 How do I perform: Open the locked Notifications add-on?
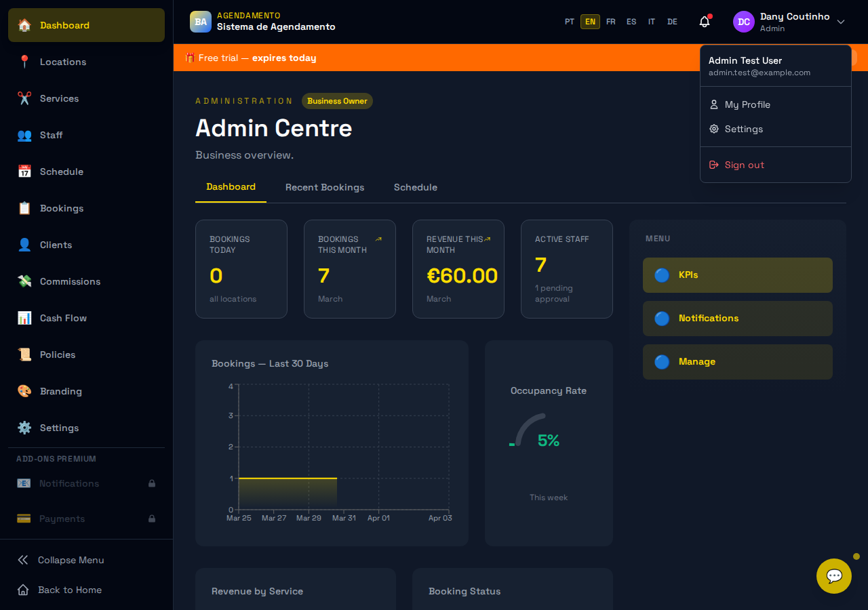(x=87, y=483)
